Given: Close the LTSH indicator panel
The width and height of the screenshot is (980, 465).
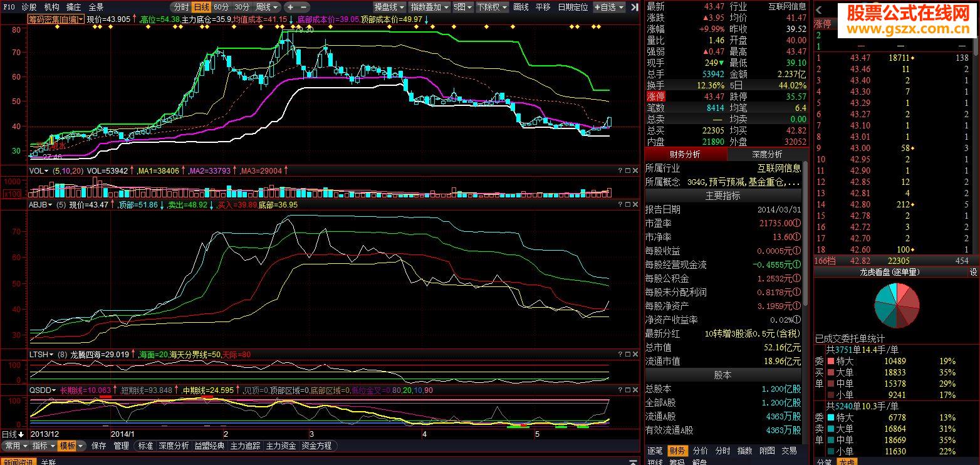Looking at the screenshot, I should pyautogui.click(x=636, y=354).
